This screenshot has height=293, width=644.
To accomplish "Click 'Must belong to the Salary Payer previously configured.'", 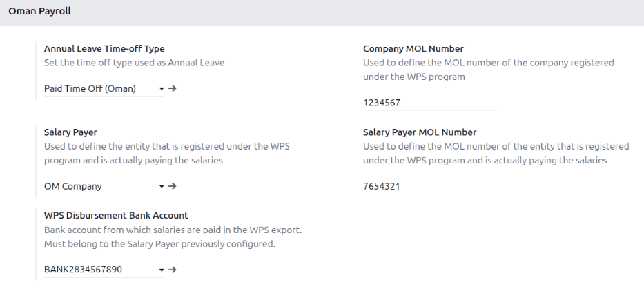I will [x=159, y=244].
